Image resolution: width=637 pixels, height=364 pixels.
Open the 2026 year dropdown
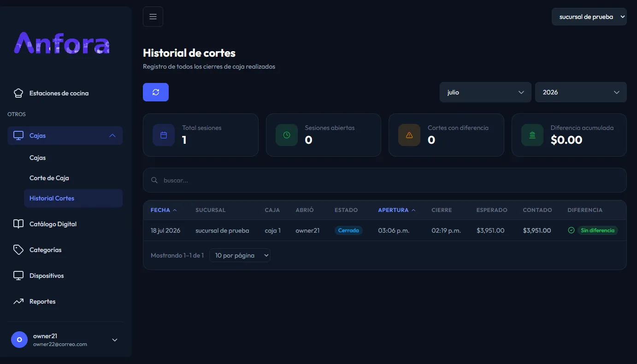581,92
